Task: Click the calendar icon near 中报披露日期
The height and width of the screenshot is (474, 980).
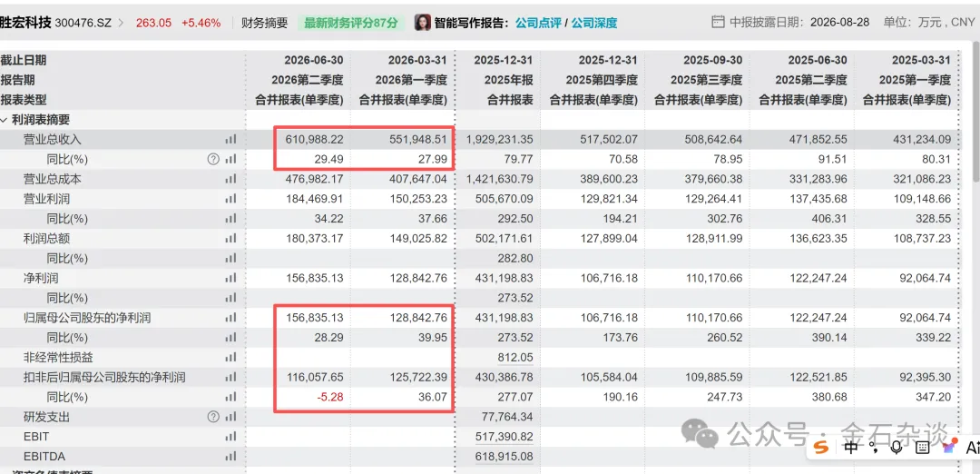Action: point(718,23)
